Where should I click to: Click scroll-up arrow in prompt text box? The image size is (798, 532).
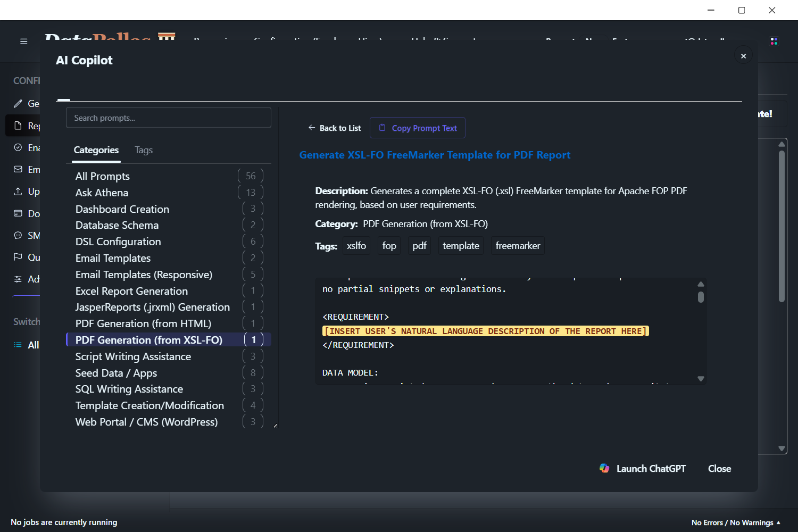click(701, 284)
